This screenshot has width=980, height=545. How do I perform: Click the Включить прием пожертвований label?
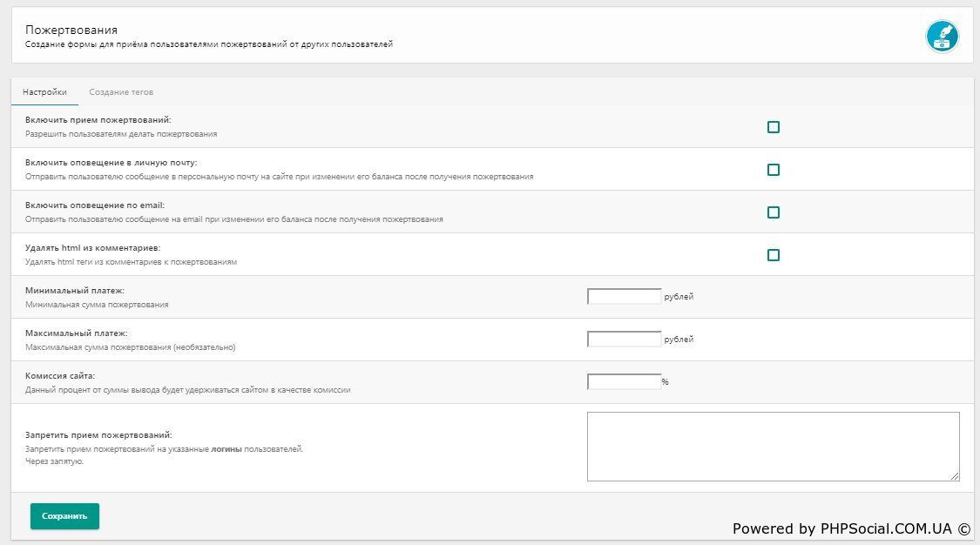click(98, 119)
